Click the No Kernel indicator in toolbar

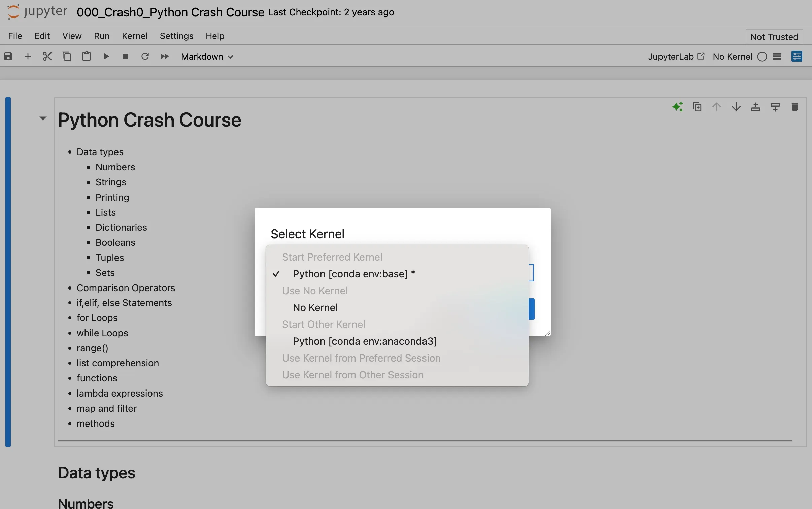[x=733, y=56]
